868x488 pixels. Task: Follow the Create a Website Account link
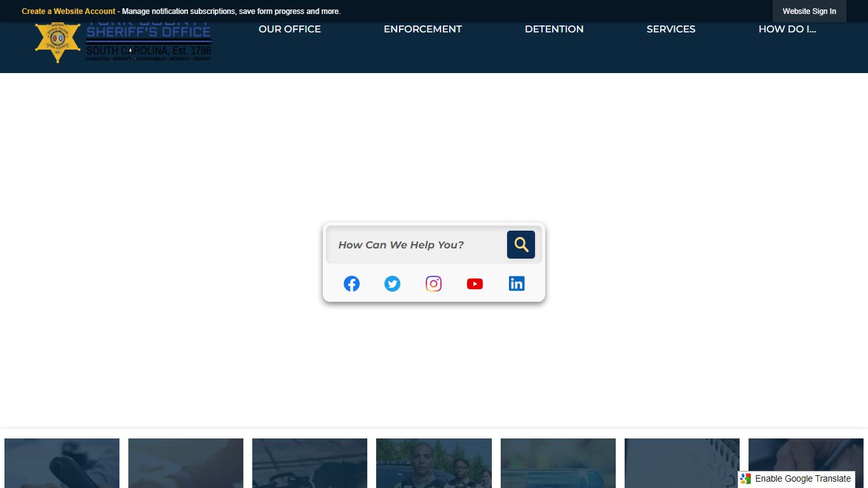(69, 11)
